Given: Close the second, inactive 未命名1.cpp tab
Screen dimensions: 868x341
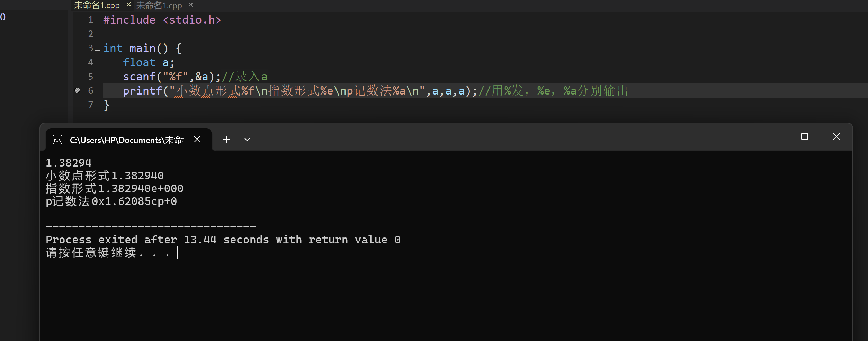Looking at the screenshot, I should tap(191, 5).
